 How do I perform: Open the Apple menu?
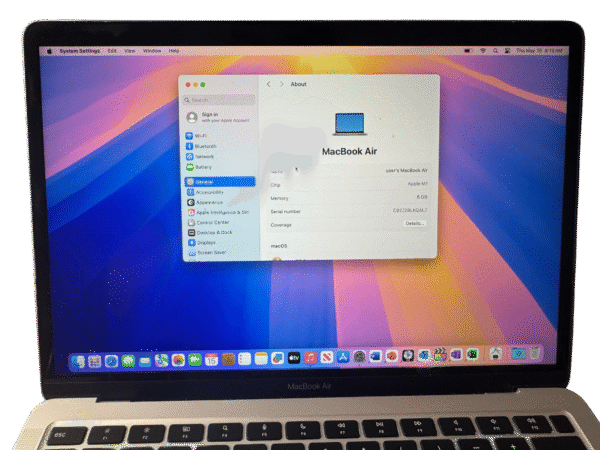[49, 51]
